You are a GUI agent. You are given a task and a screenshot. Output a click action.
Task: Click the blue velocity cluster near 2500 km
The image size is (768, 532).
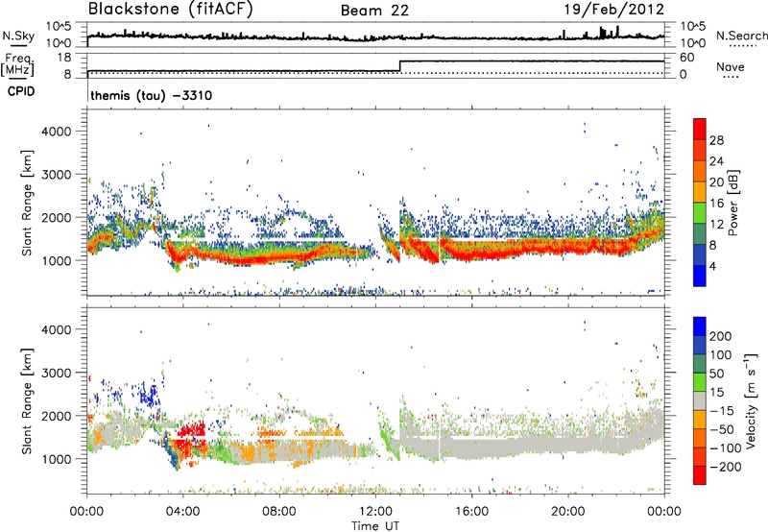click(149, 395)
